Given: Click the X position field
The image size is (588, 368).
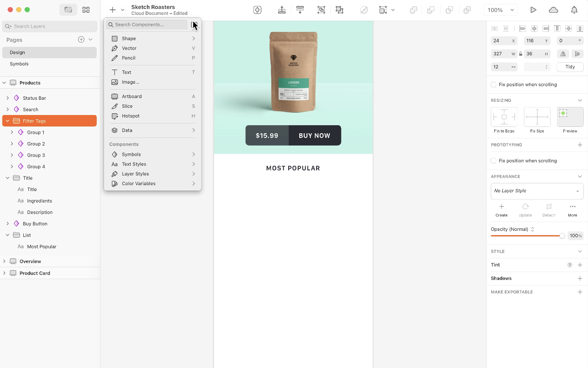Looking at the screenshot, I should pyautogui.click(x=504, y=41).
